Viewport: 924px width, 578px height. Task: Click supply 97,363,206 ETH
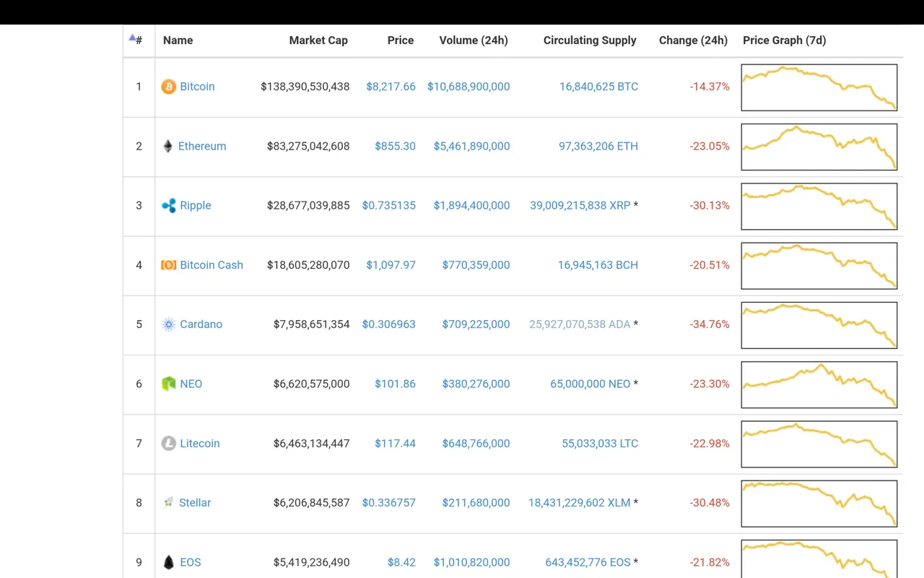598,146
